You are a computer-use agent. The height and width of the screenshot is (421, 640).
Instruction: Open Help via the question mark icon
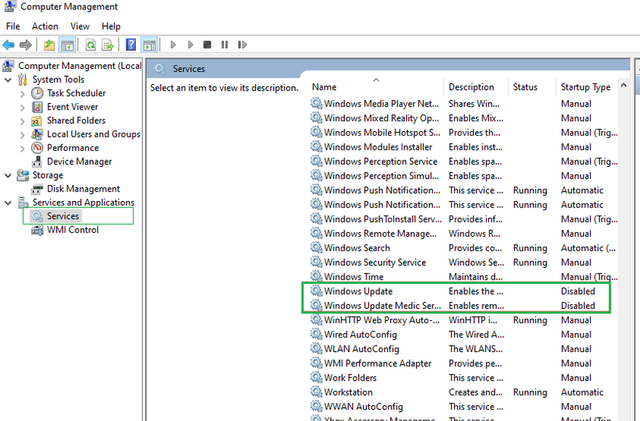[x=131, y=45]
